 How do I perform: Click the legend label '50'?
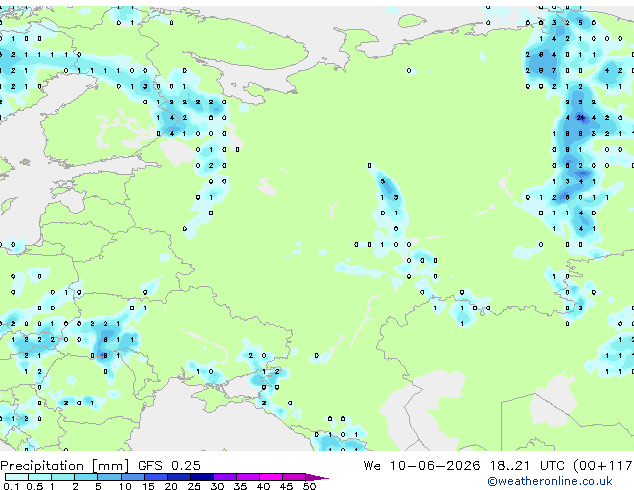[310, 486]
